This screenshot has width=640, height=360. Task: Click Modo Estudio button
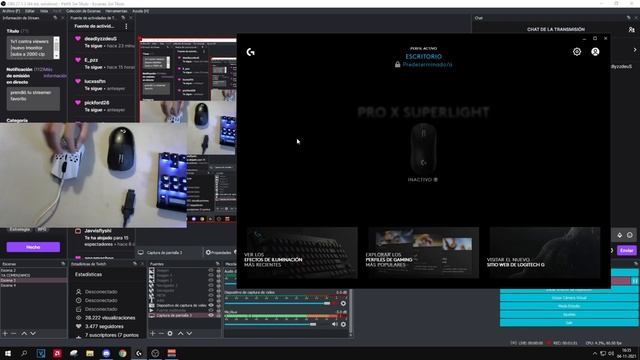point(569,306)
